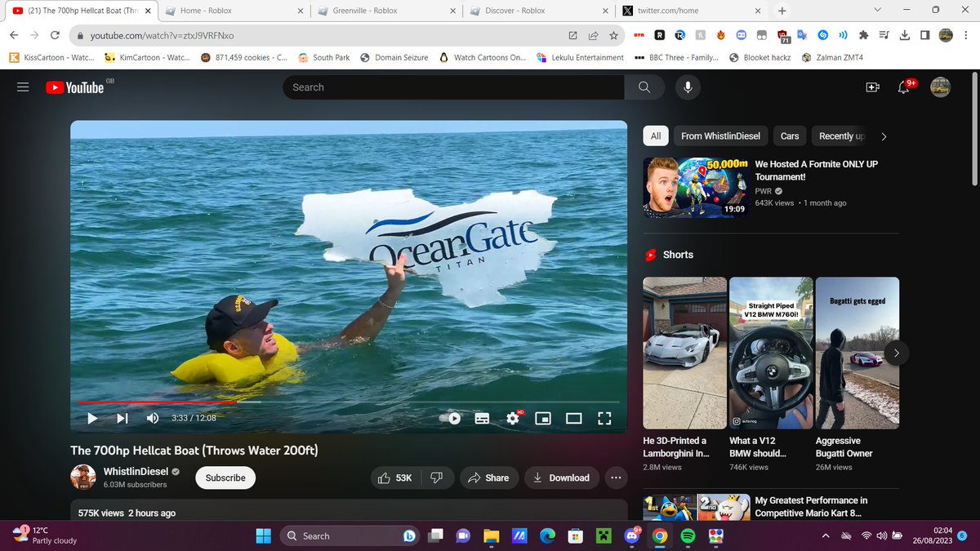Reload the page in Chrome
The image size is (980, 551).
(x=55, y=35)
